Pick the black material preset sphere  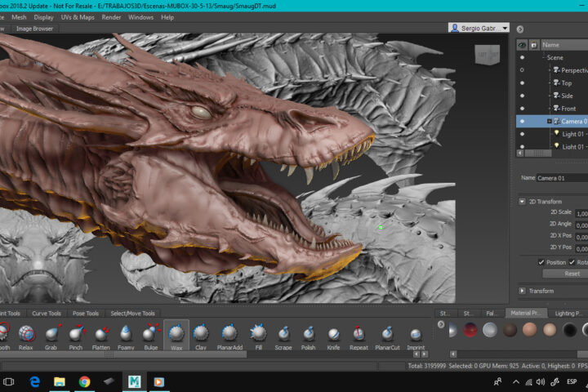point(570,330)
